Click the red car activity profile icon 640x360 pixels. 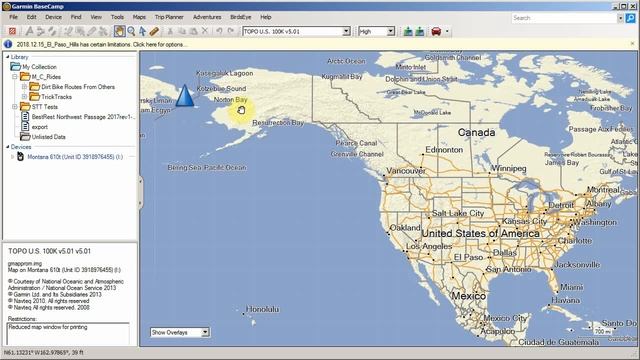coord(436,31)
